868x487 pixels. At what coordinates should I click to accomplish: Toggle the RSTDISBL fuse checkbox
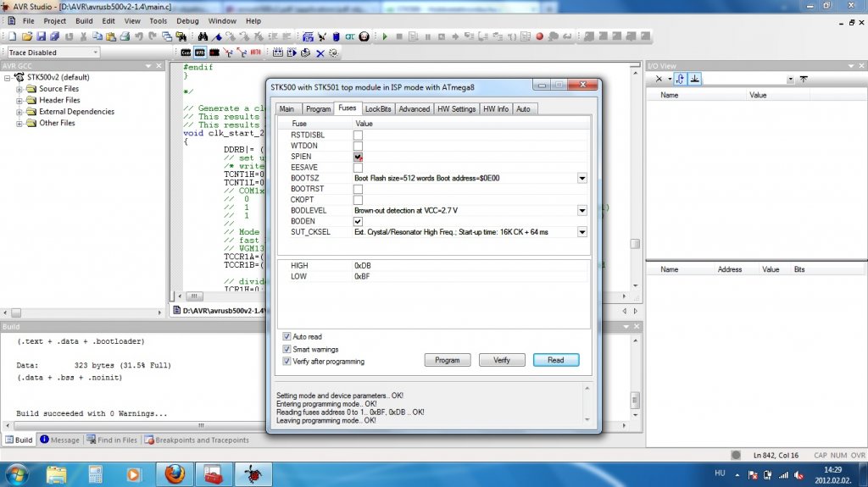(x=359, y=135)
